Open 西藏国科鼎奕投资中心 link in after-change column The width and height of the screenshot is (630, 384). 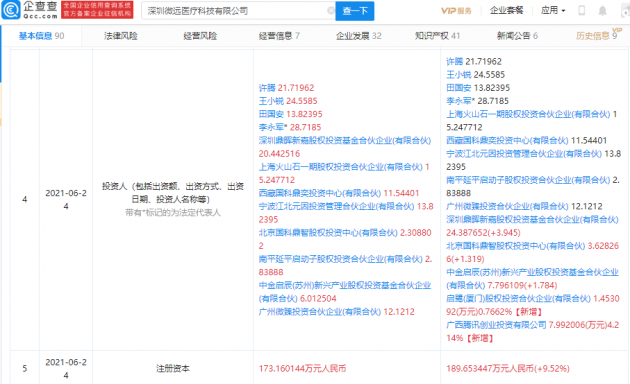tap(507, 141)
